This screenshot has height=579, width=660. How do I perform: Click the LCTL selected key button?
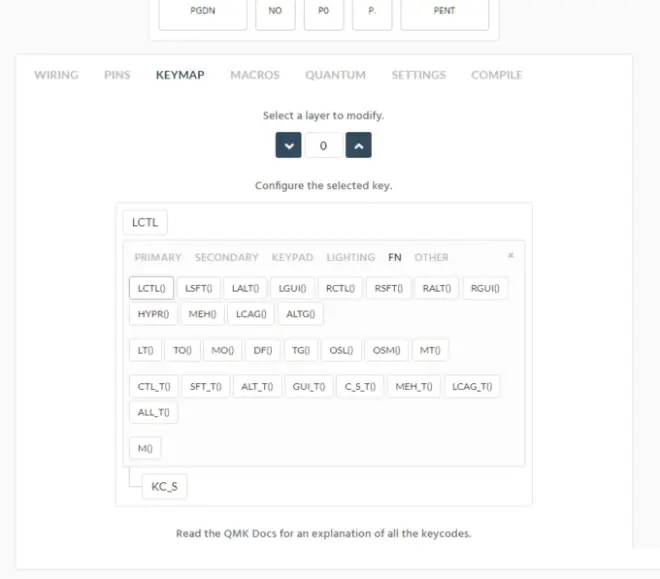coord(145,222)
